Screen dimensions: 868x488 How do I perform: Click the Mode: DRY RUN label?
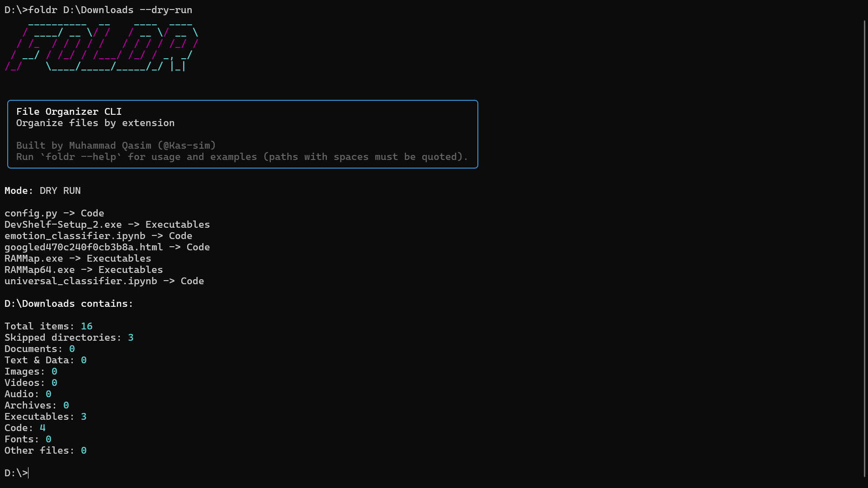click(x=42, y=190)
